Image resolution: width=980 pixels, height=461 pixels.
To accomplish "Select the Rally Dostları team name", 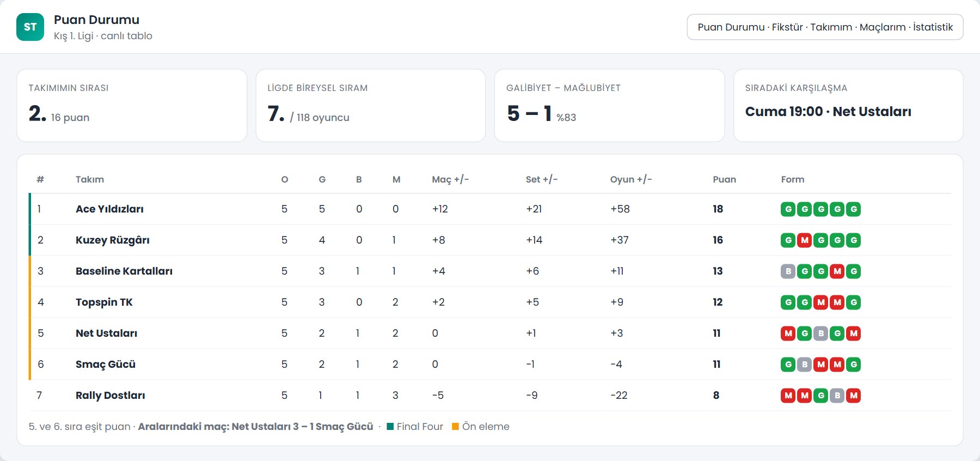I will point(110,395).
